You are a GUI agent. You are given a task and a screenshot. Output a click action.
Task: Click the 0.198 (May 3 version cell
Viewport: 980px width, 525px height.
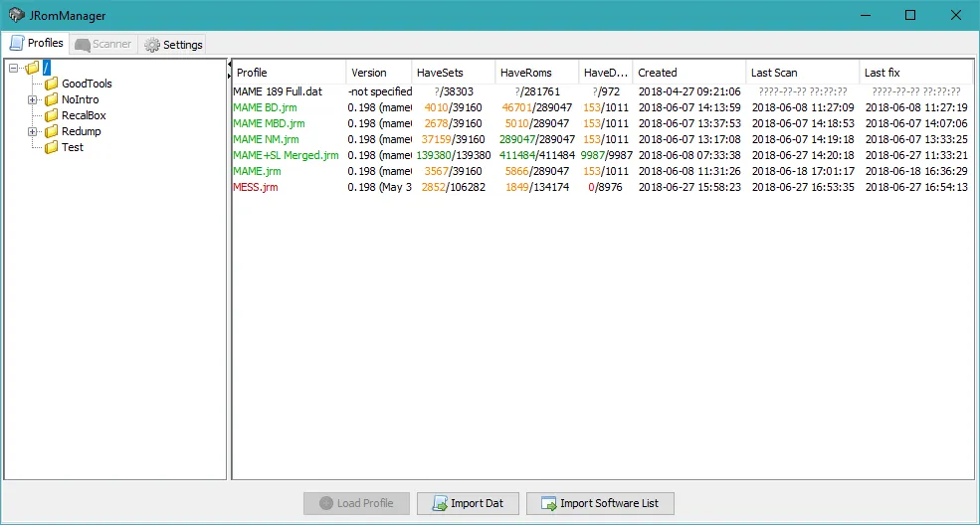(x=380, y=187)
